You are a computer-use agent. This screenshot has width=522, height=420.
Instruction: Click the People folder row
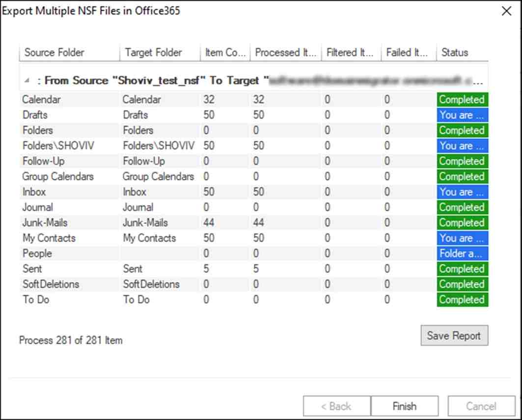click(x=37, y=253)
